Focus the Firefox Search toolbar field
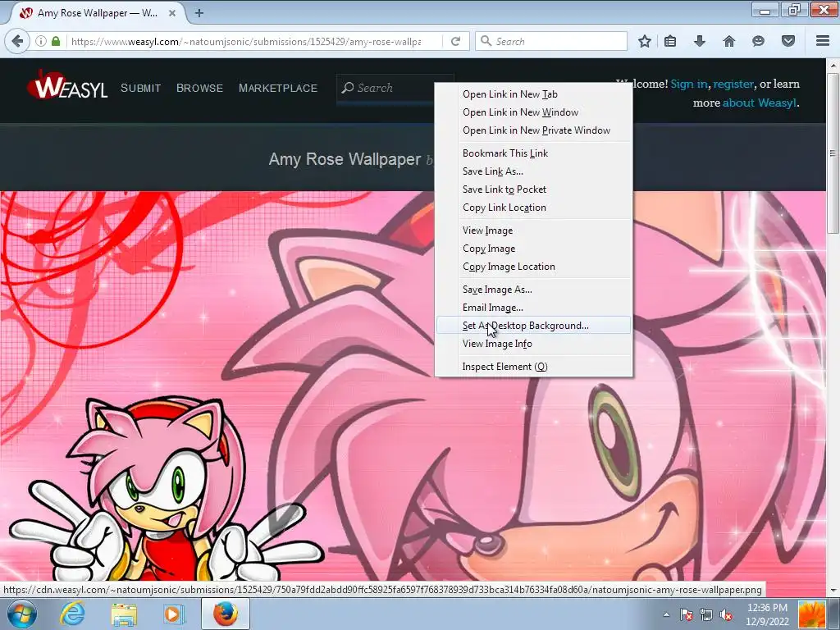840x630 pixels. coord(551,41)
